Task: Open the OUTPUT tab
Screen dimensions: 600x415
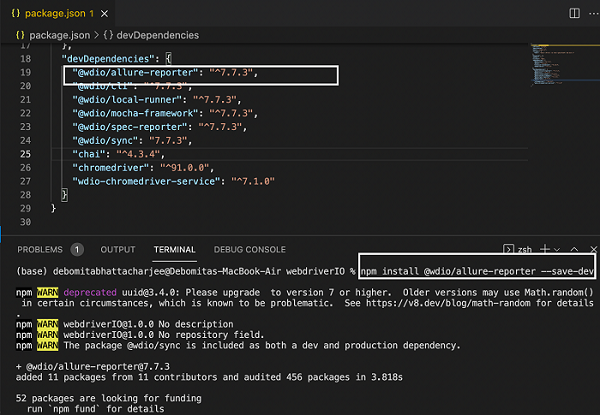Action: (x=118, y=249)
